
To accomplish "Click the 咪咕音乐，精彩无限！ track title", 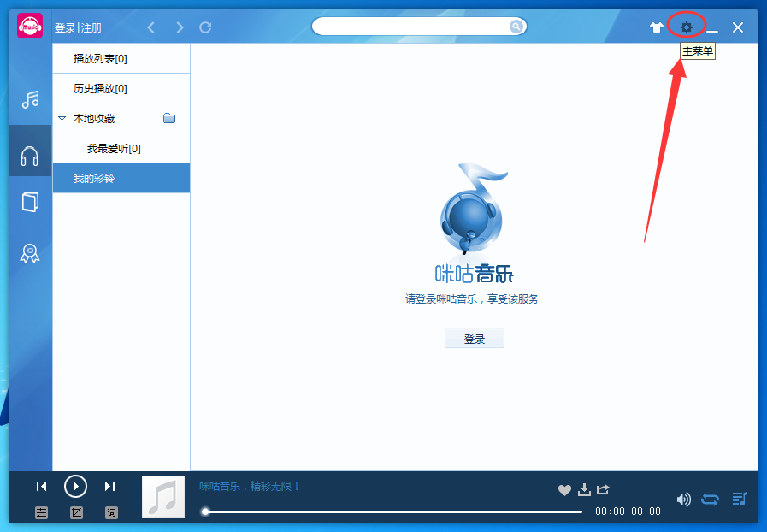I will click(250, 486).
